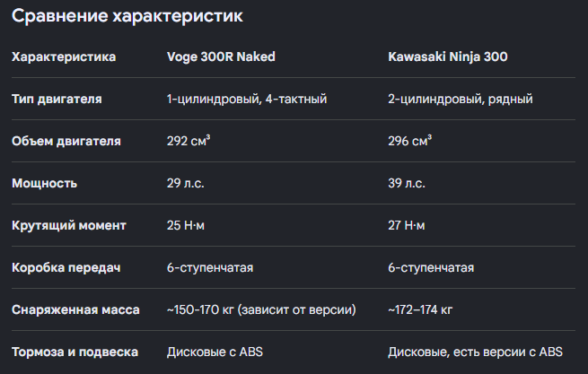Click the 292 см³ value
588x374 pixels.
point(189,141)
